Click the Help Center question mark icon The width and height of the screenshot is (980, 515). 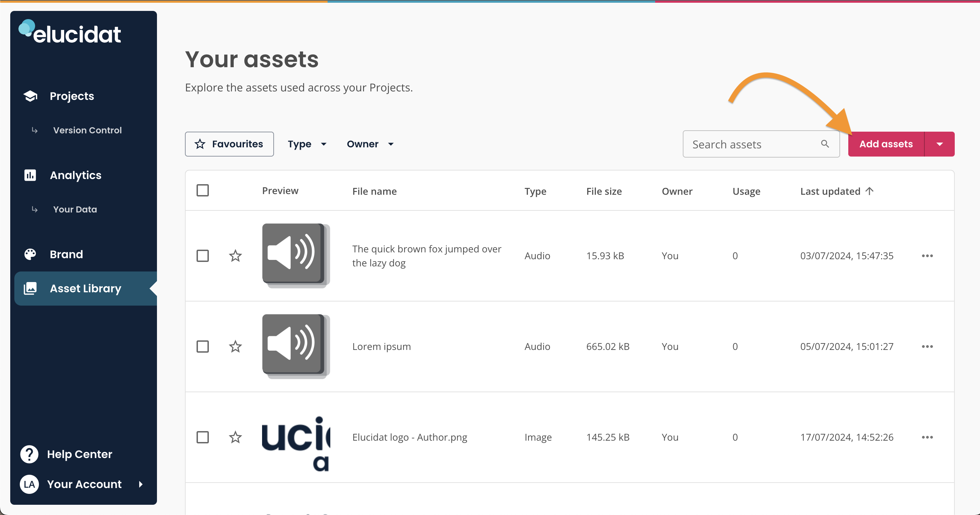pos(29,454)
